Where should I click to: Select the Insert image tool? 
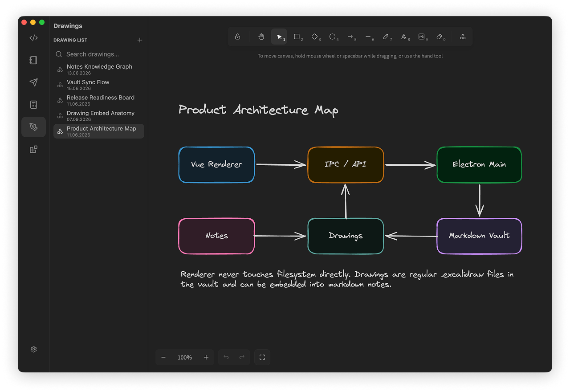(422, 37)
